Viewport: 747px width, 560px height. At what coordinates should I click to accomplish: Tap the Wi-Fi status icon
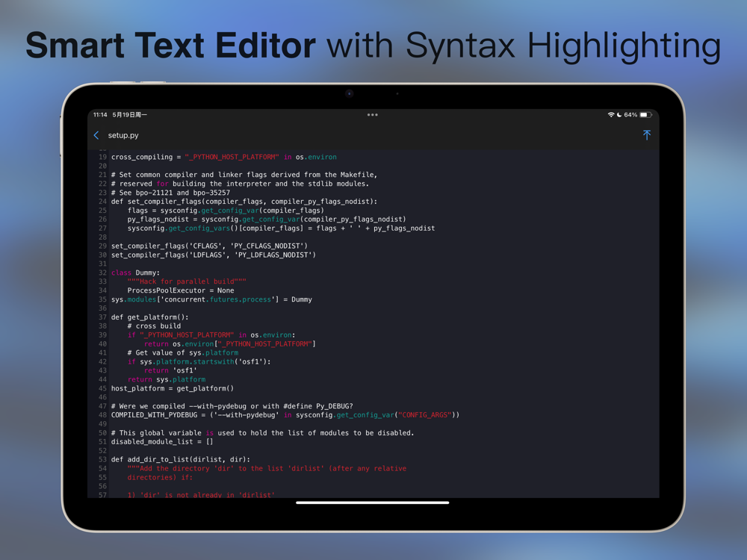click(611, 115)
